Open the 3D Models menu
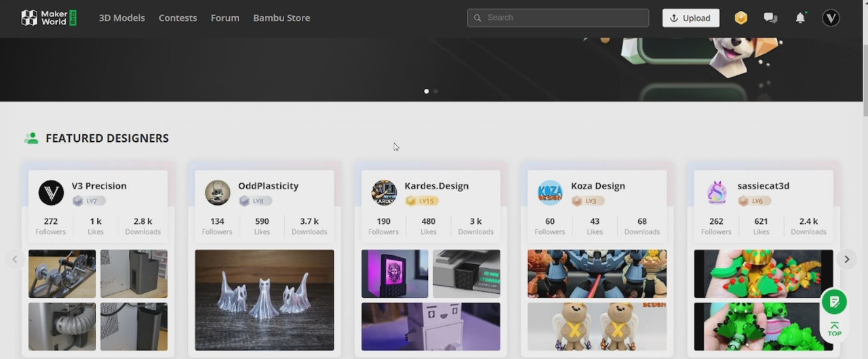This screenshot has height=359, width=868. pyautogui.click(x=122, y=18)
